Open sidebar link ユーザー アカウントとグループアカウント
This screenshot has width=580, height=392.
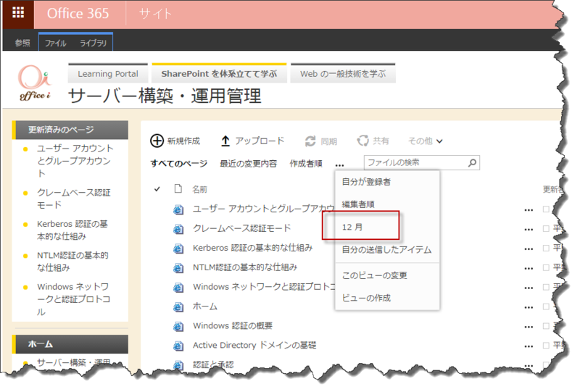tap(75, 161)
